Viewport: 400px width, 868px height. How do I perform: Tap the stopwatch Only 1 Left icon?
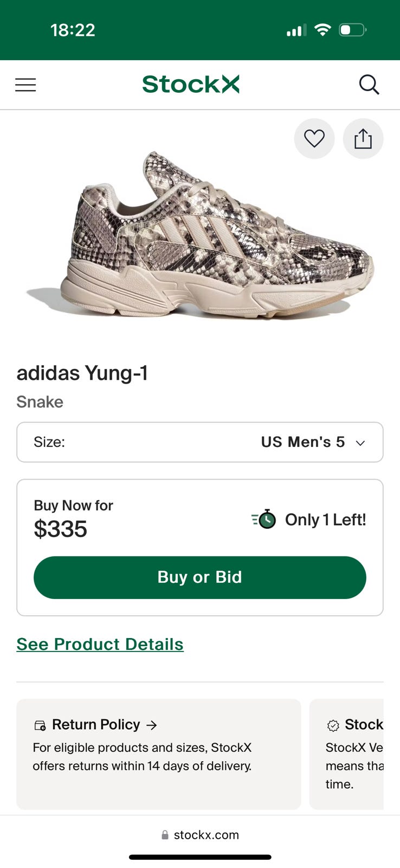(264, 519)
